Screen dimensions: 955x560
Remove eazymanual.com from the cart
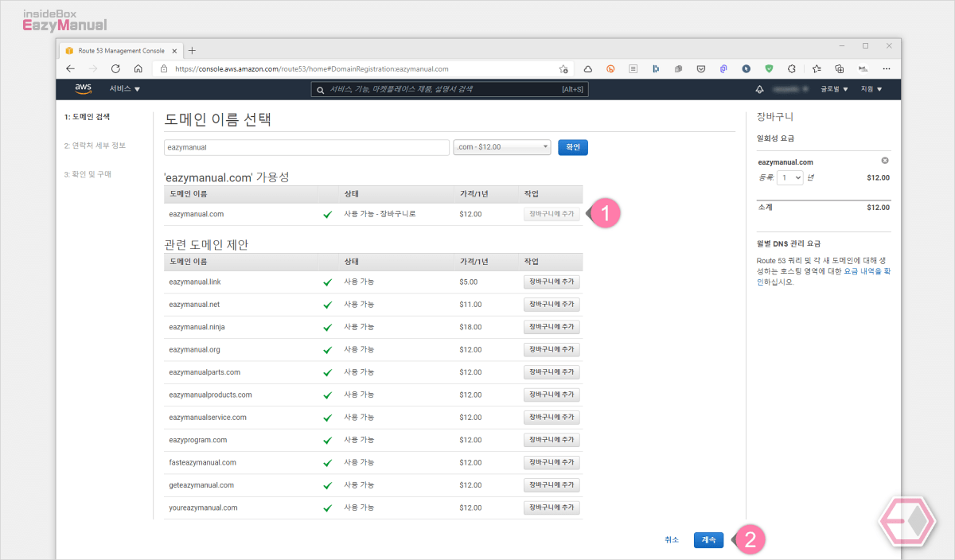885,161
